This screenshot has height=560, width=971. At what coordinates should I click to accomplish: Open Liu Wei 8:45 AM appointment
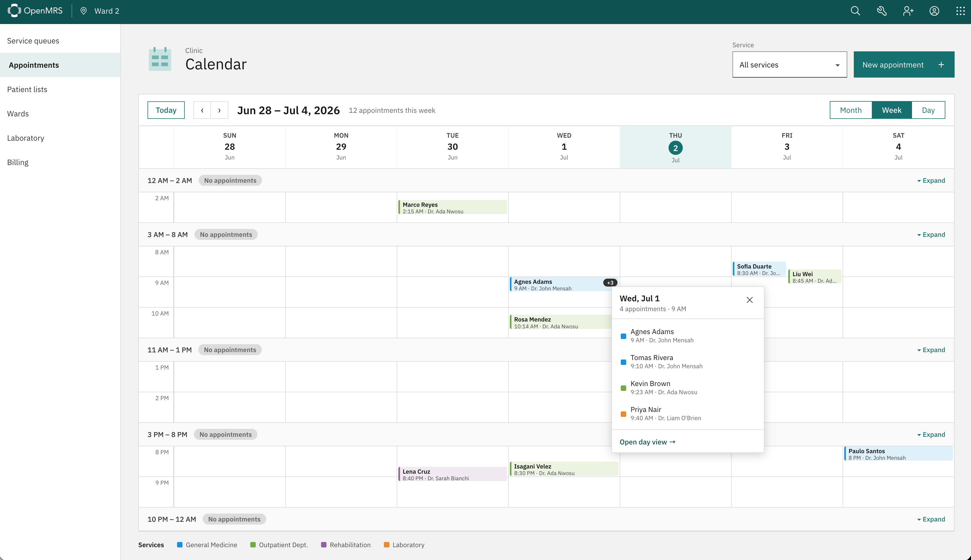(815, 277)
